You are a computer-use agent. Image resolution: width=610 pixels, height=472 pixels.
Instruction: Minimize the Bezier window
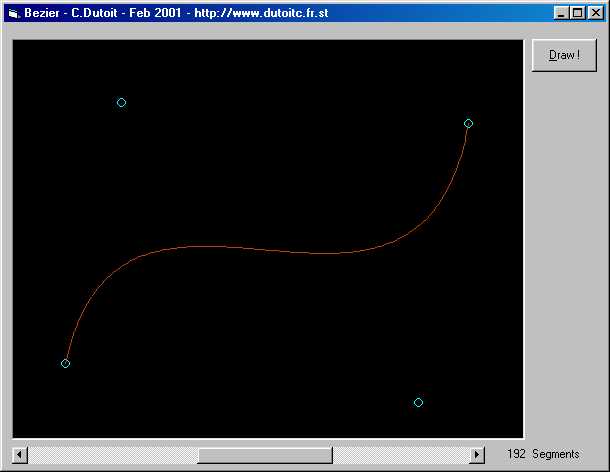pyautogui.click(x=561, y=14)
